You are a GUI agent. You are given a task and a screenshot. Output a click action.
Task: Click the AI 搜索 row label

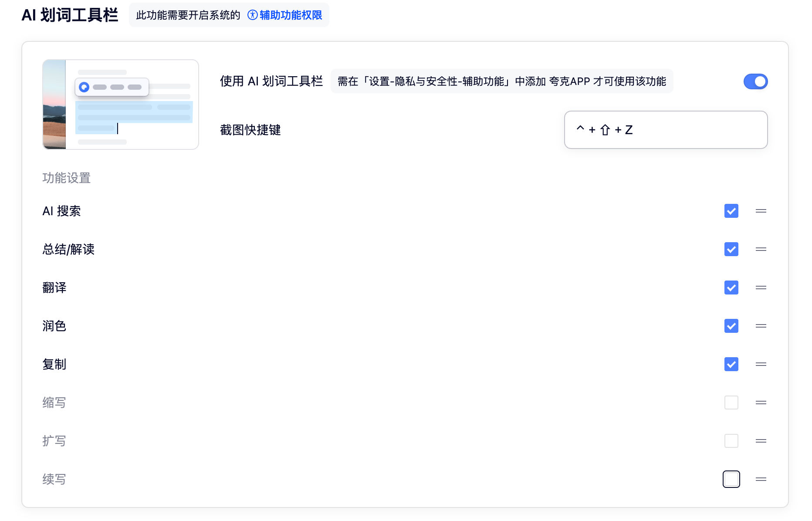coord(61,211)
